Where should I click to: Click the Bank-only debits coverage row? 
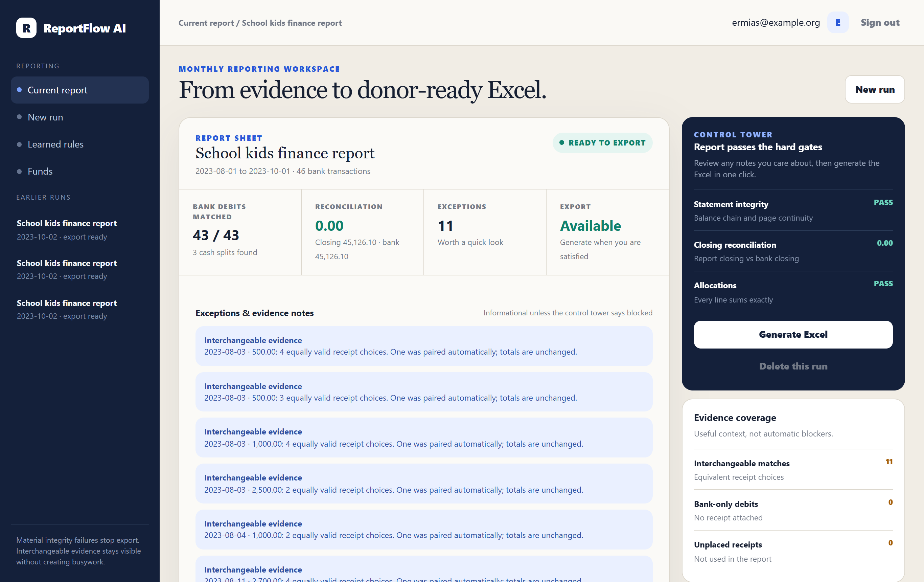click(x=793, y=511)
